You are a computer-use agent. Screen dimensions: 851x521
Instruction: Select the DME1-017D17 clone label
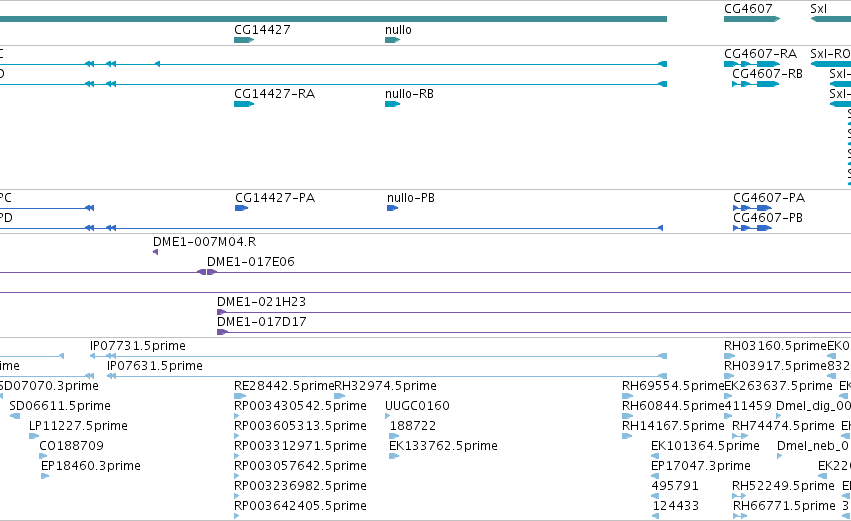[262, 322]
